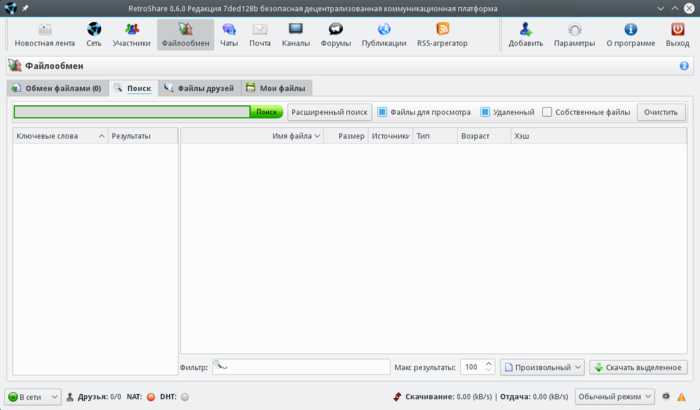Click the DHT grey status indicator
This screenshot has height=410, width=700.
pos(185,397)
